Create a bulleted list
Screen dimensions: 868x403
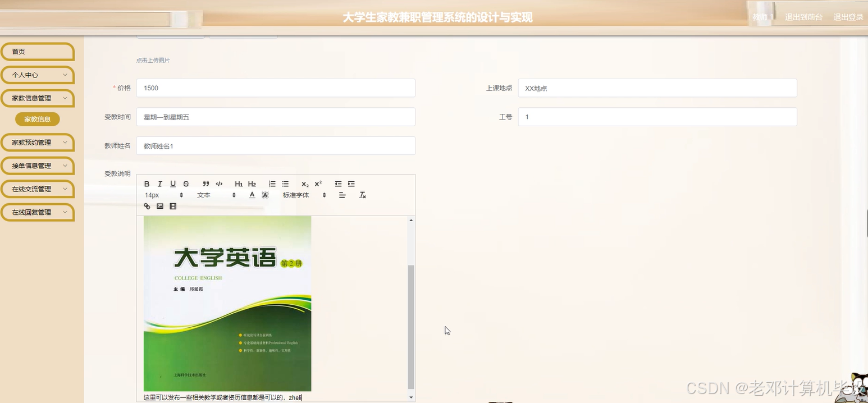(285, 184)
